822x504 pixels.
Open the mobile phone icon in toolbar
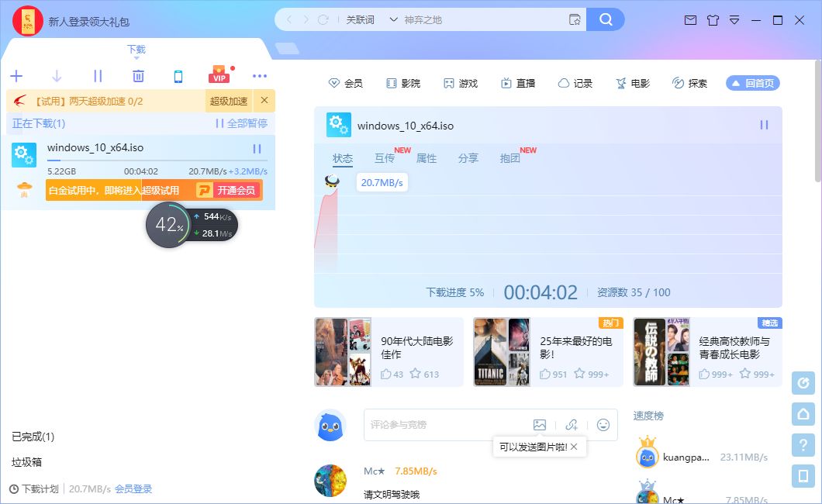pyautogui.click(x=178, y=76)
